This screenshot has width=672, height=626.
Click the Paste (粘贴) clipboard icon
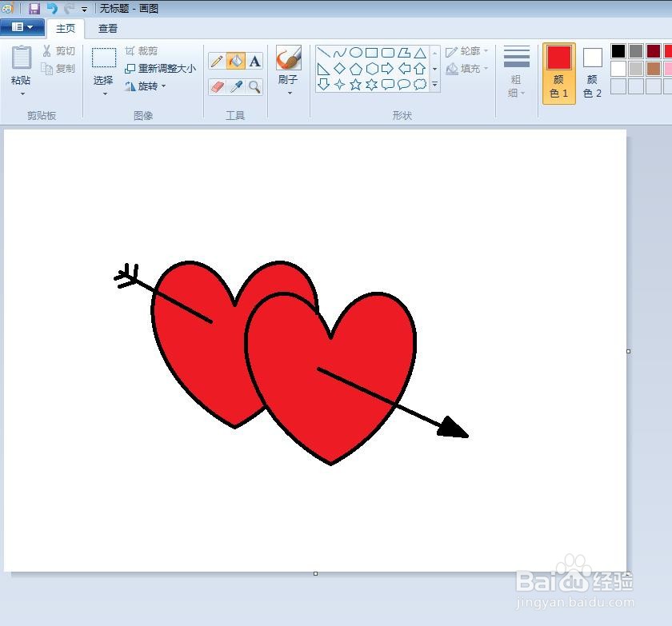21,58
